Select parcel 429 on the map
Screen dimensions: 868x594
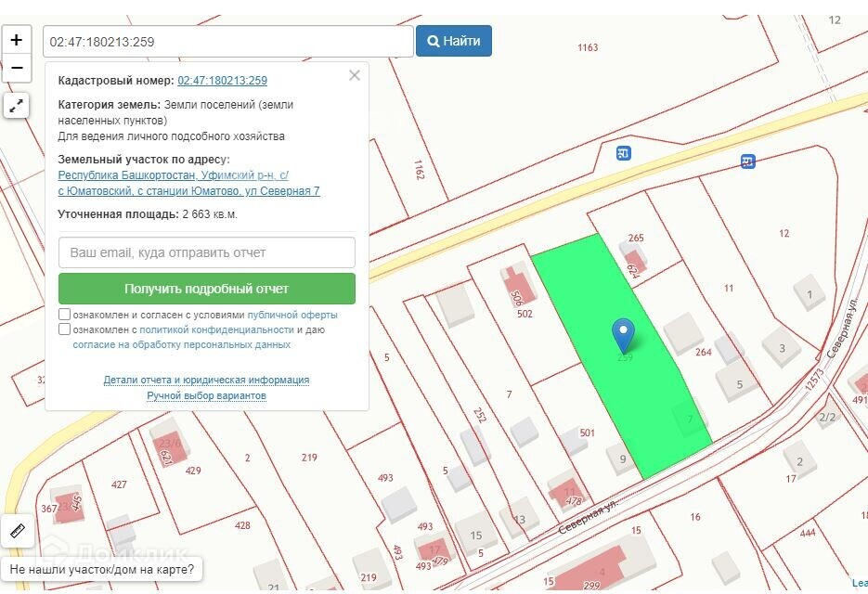193,471
